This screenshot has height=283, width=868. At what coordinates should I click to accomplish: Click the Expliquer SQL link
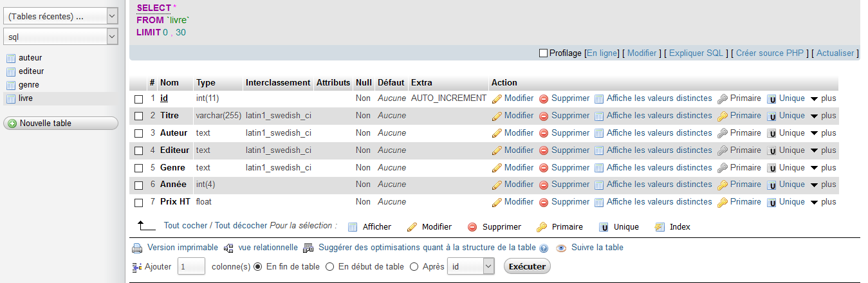click(x=696, y=53)
